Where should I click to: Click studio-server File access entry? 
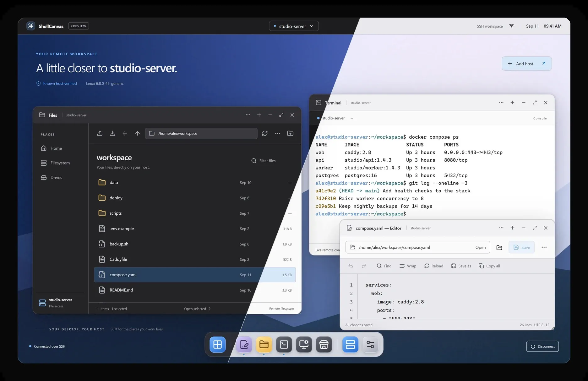click(60, 303)
